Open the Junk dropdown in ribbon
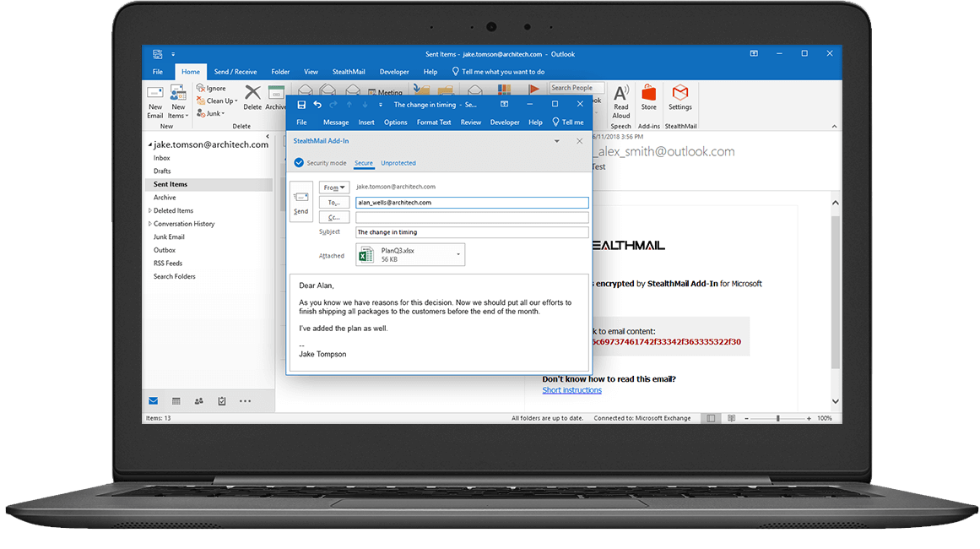This screenshot has height=549, width=980. click(211, 113)
